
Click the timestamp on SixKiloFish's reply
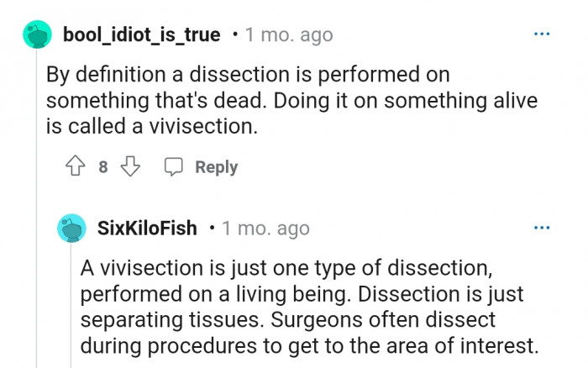(265, 228)
